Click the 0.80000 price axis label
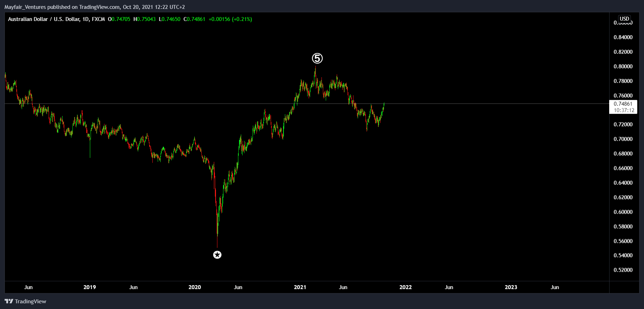Image resolution: width=644 pixels, height=309 pixels. [623, 66]
